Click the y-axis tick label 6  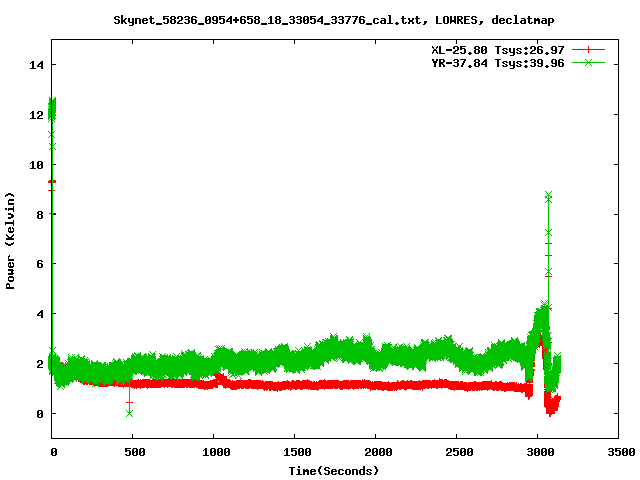point(40,264)
